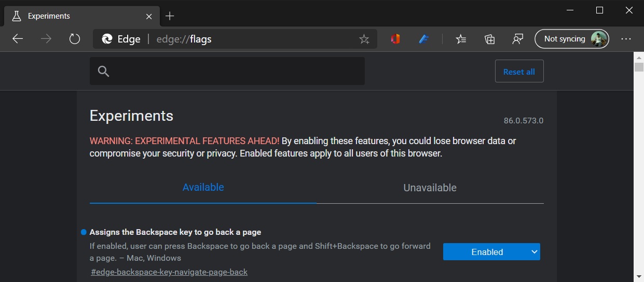
Task: Refresh the edge://flags page
Action: coord(75,39)
